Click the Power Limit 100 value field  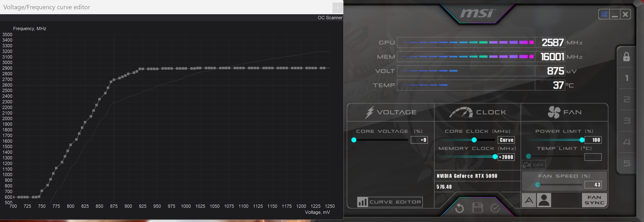593,140
